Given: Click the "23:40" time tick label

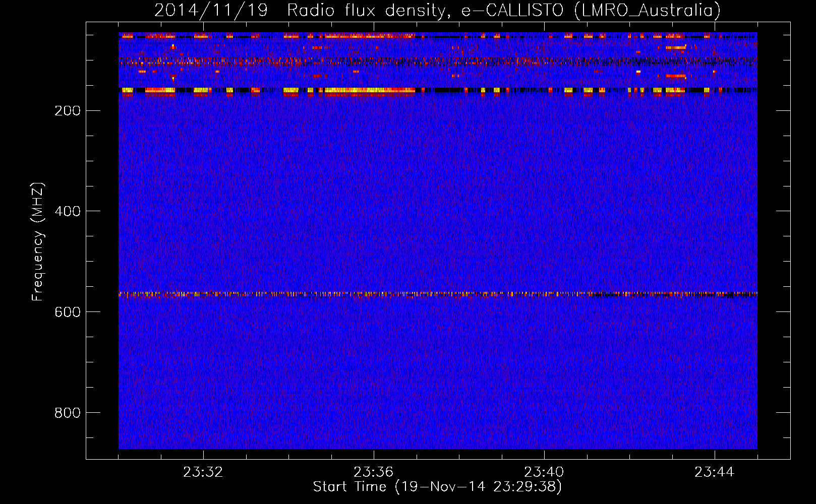Looking at the screenshot, I should (544, 472).
